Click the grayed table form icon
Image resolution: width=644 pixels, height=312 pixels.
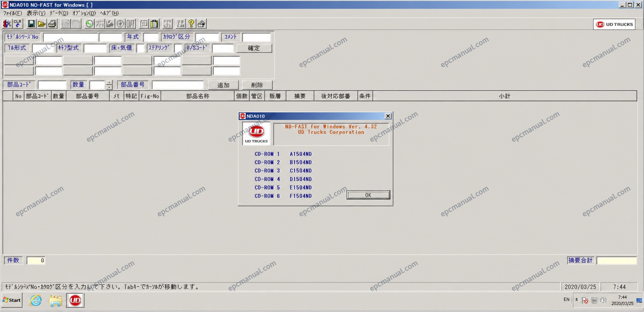pyautogui.click(x=76, y=24)
